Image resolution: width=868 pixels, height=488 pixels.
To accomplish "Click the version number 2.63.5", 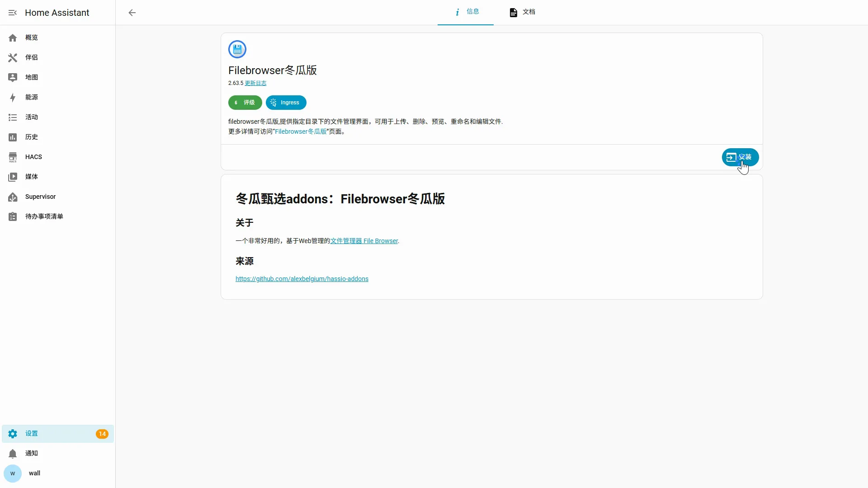I will [x=236, y=83].
